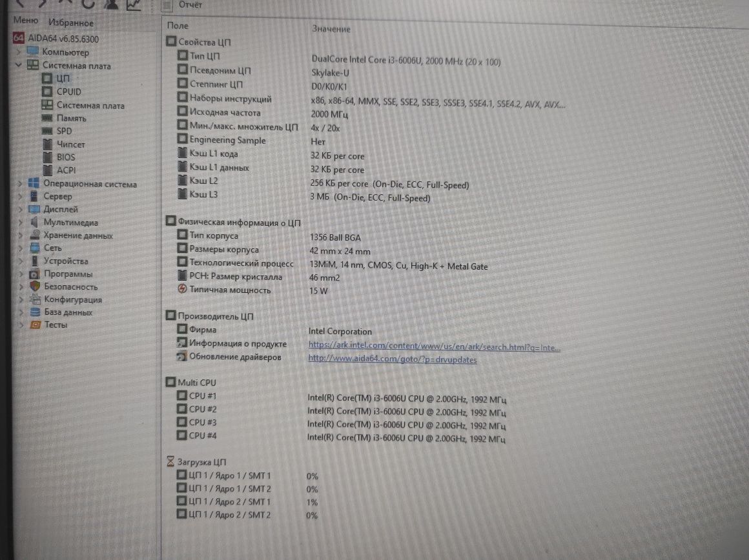Screen dimensions: 749x560
Task: Click the Компьютер monitor icon
Action: [33, 51]
